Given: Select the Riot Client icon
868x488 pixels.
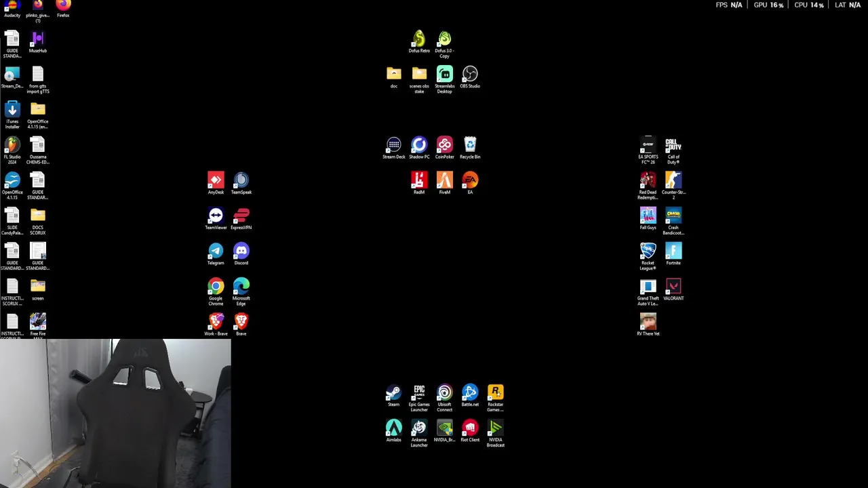Looking at the screenshot, I should click(470, 431).
